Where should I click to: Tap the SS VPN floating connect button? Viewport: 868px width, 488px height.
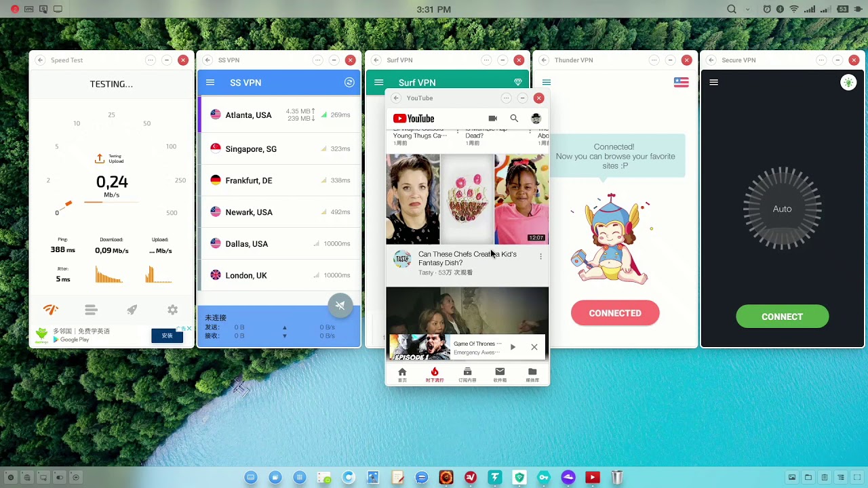click(x=340, y=306)
